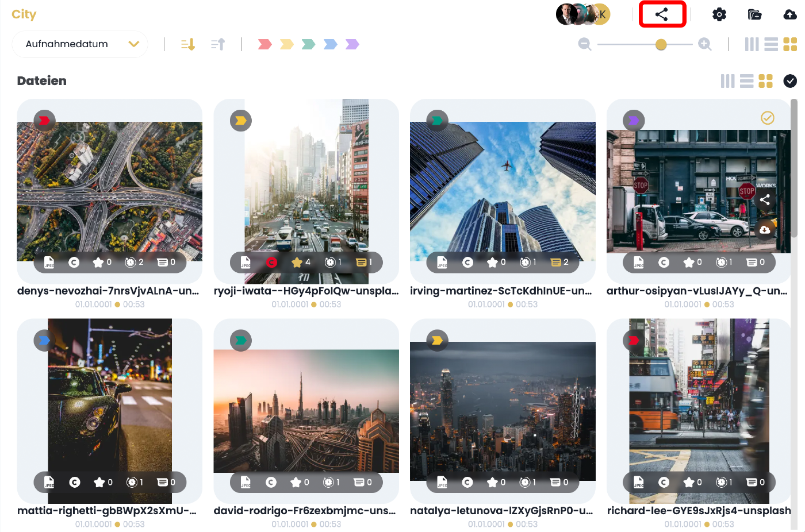The image size is (805, 532).
Task: Click the cloud download icon at top right
Action: (x=791, y=14)
